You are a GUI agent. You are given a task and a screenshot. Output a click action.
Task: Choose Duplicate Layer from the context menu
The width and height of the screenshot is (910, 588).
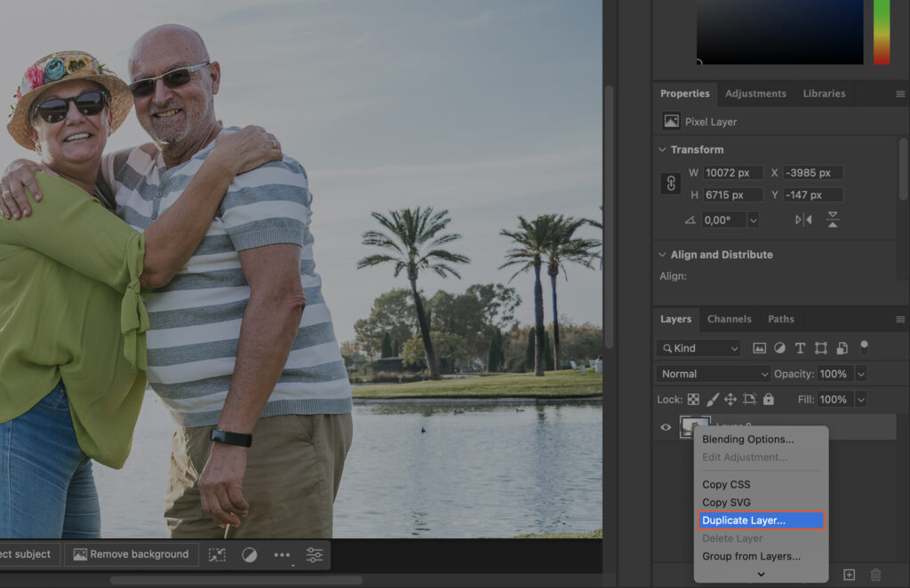click(760, 520)
